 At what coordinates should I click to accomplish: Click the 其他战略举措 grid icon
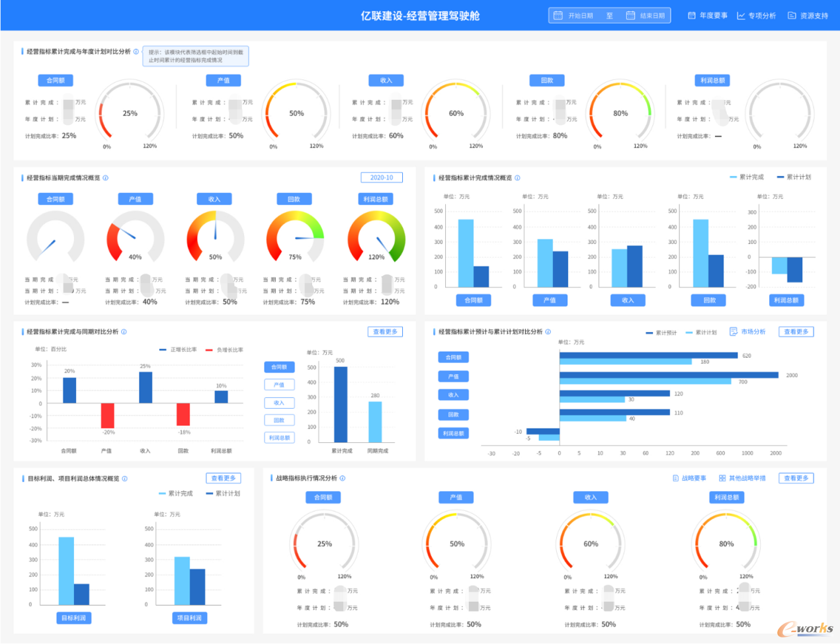click(x=722, y=478)
